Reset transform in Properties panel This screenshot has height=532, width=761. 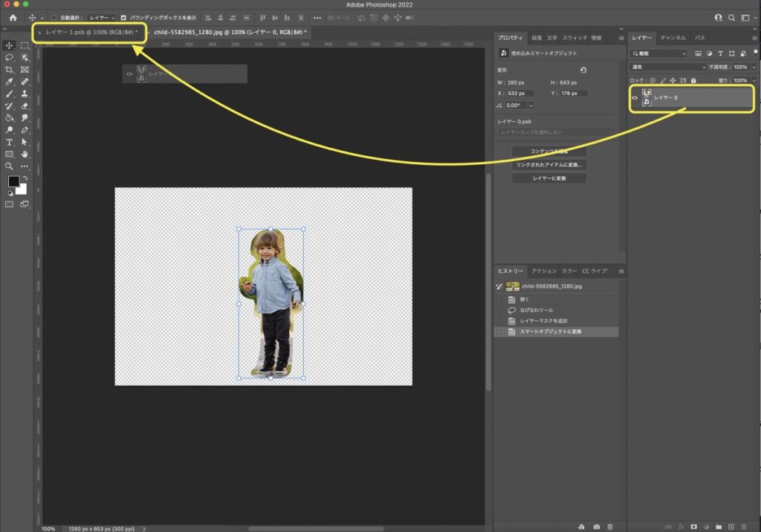point(583,70)
